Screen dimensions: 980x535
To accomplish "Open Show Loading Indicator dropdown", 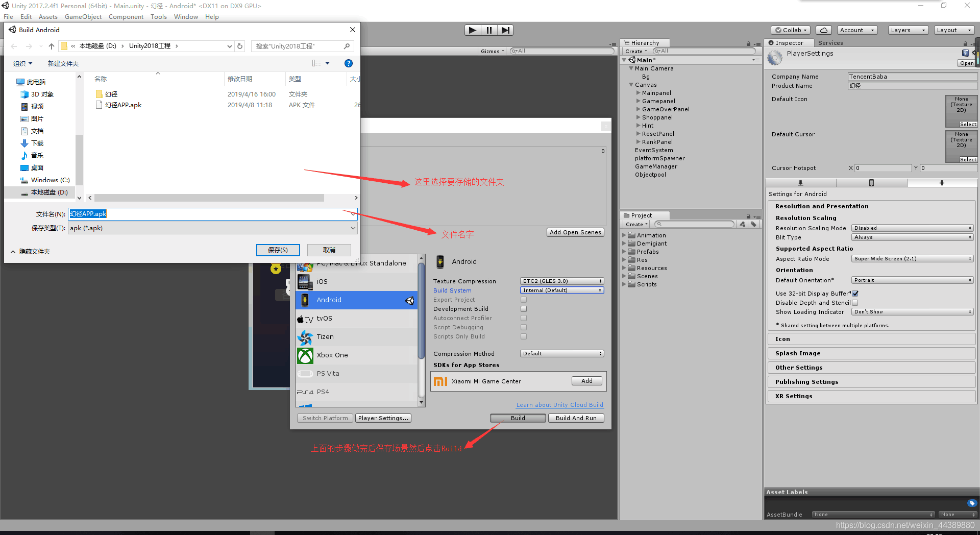I will pos(913,312).
